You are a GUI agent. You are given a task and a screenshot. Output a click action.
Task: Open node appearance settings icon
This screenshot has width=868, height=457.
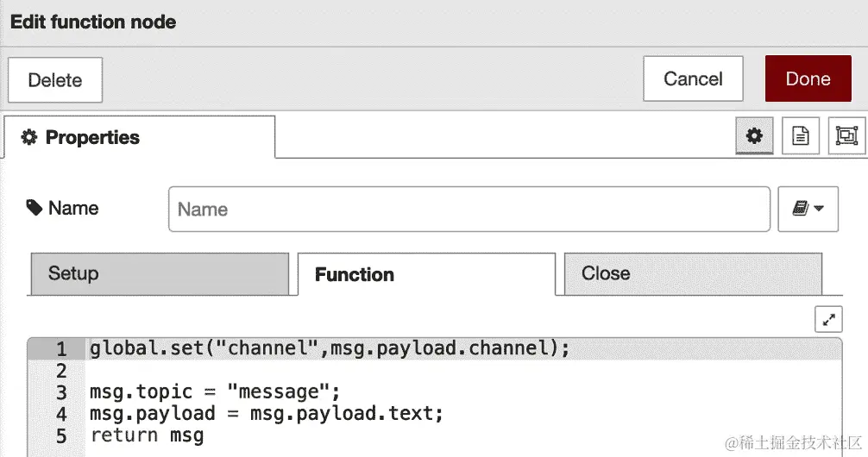pyautogui.click(x=846, y=135)
